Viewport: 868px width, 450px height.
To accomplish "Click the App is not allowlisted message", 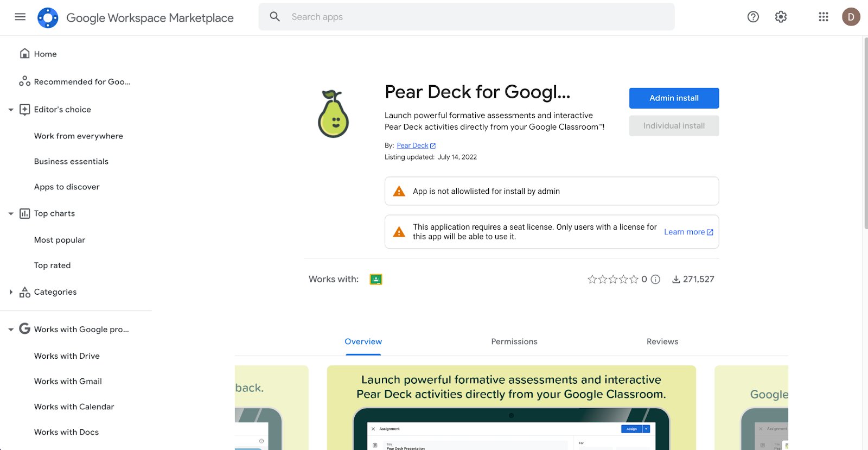I will tap(486, 191).
